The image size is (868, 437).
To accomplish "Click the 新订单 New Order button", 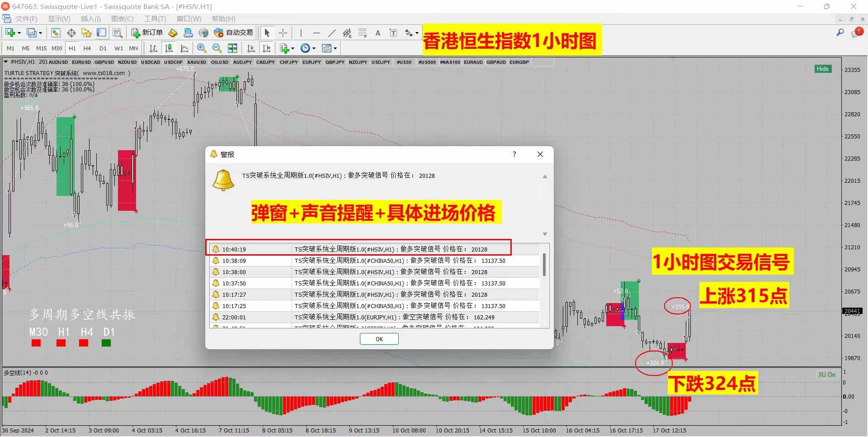I will point(146,33).
